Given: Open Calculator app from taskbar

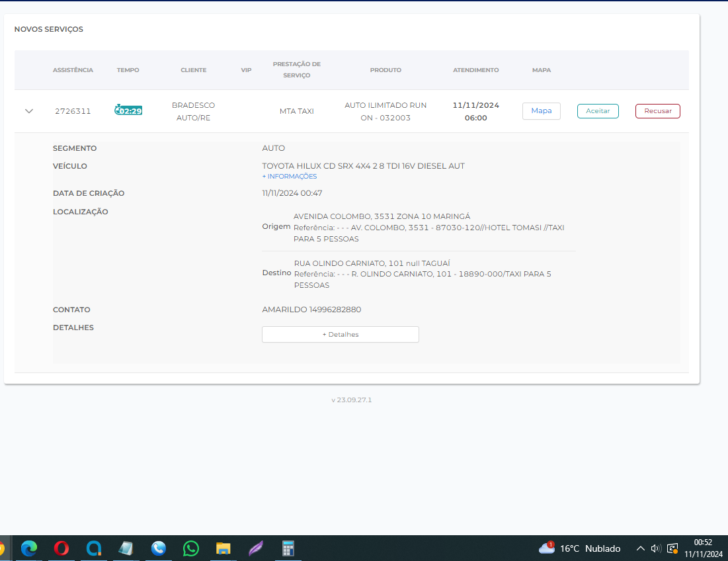Looking at the screenshot, I should [288, 548].
